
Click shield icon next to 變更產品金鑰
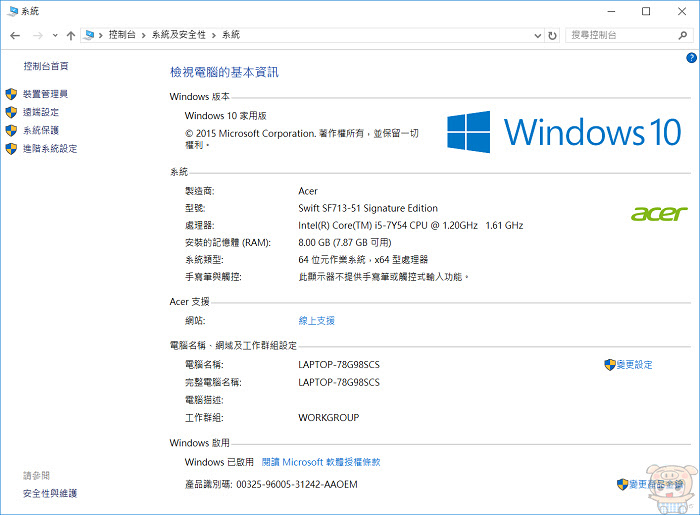click(622, 485)
